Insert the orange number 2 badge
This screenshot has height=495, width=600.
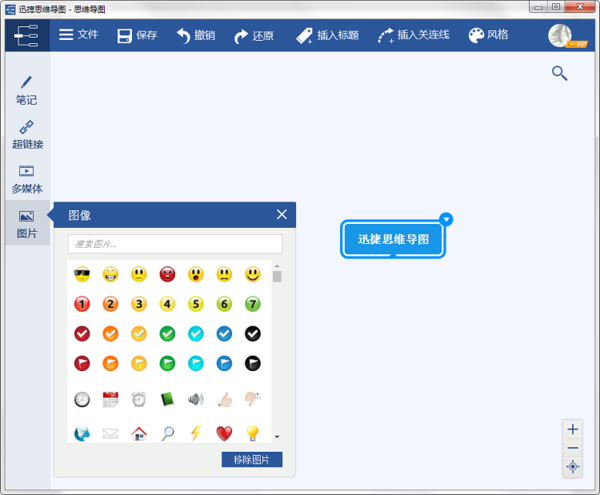tap(111, 304)
